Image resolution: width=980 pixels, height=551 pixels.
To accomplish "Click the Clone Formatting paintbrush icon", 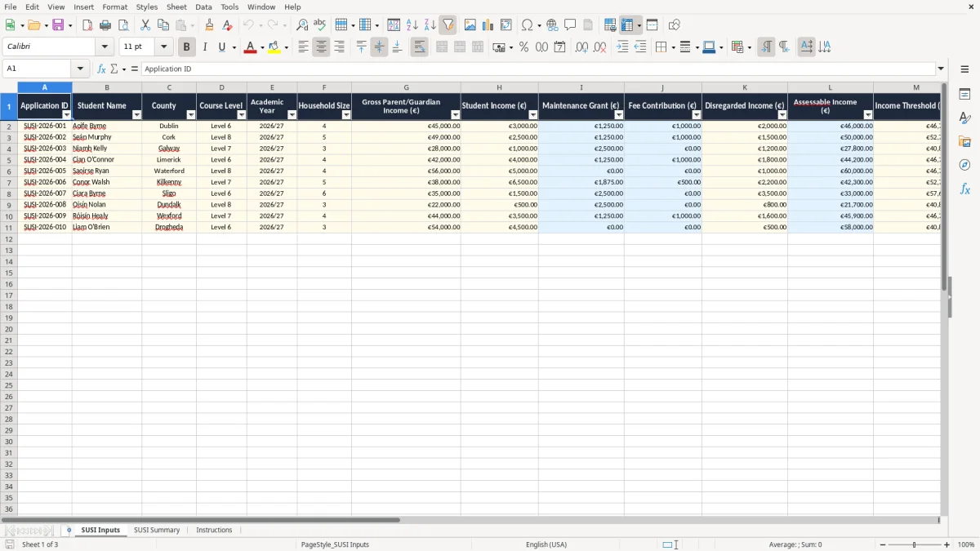I will click(210, 25).
